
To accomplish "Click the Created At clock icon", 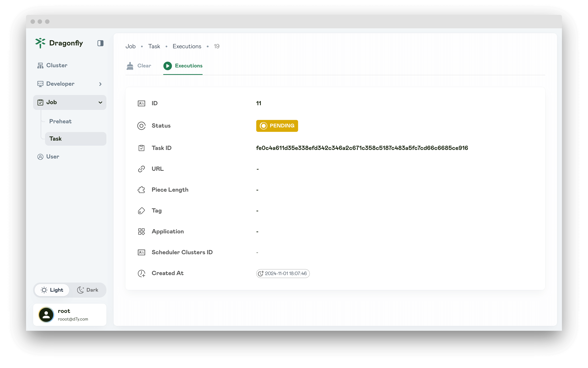I will pos(142,274).
